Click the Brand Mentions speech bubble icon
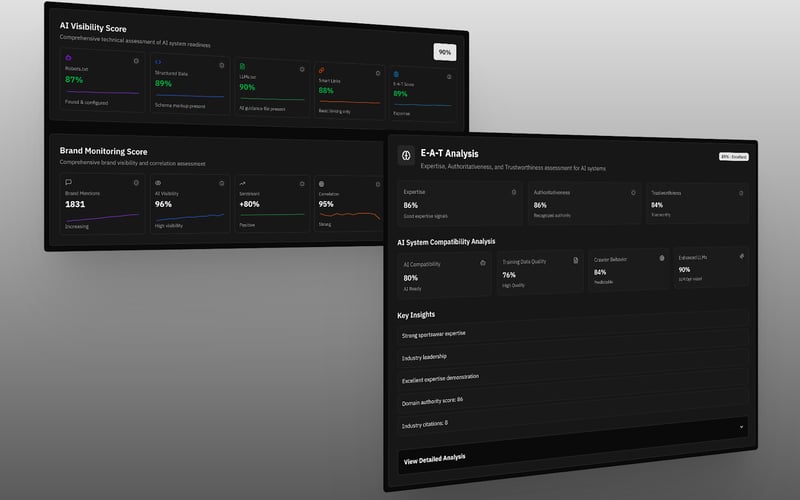 pyautogui.click(x=68, y=182)
